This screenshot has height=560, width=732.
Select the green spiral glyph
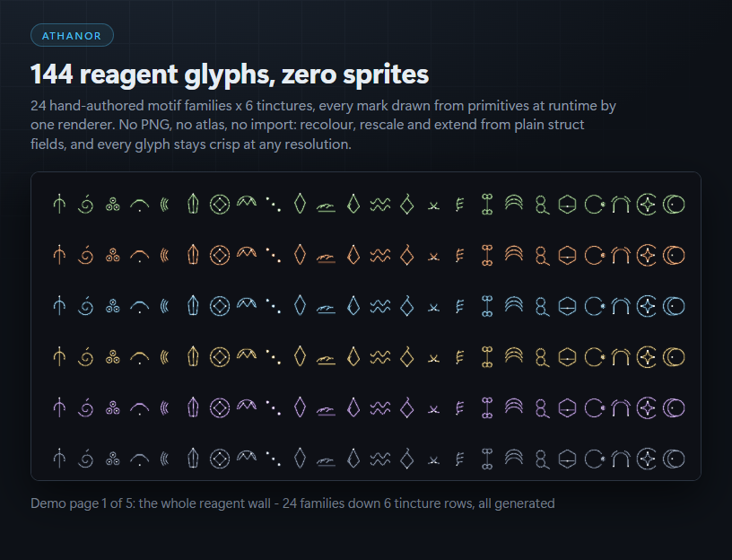point(86,205)
